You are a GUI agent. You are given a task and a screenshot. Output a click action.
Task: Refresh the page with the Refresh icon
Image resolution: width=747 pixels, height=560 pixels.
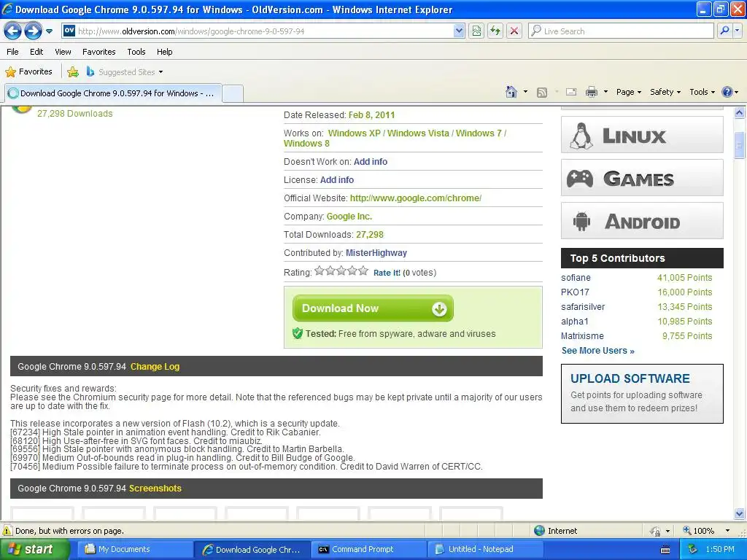point(495,31)
